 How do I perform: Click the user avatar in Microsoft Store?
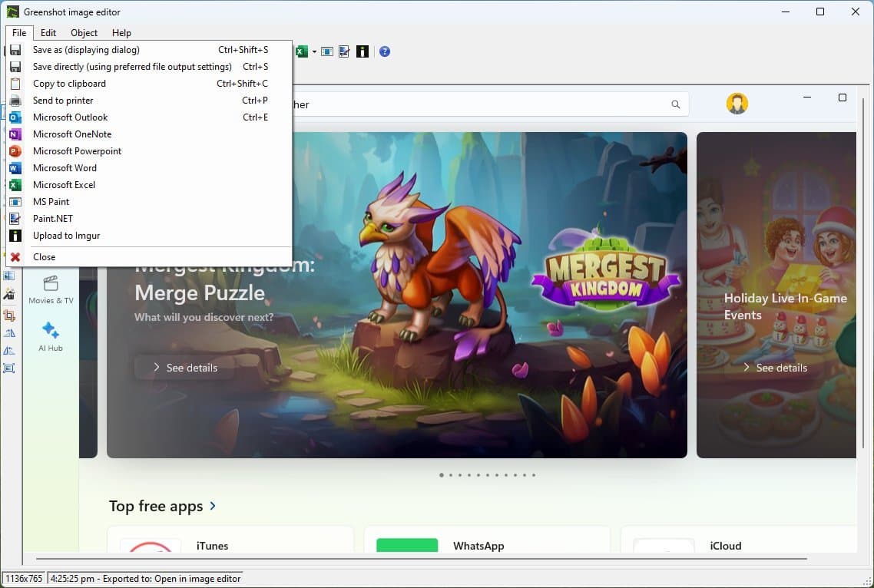tap(737, 103)
